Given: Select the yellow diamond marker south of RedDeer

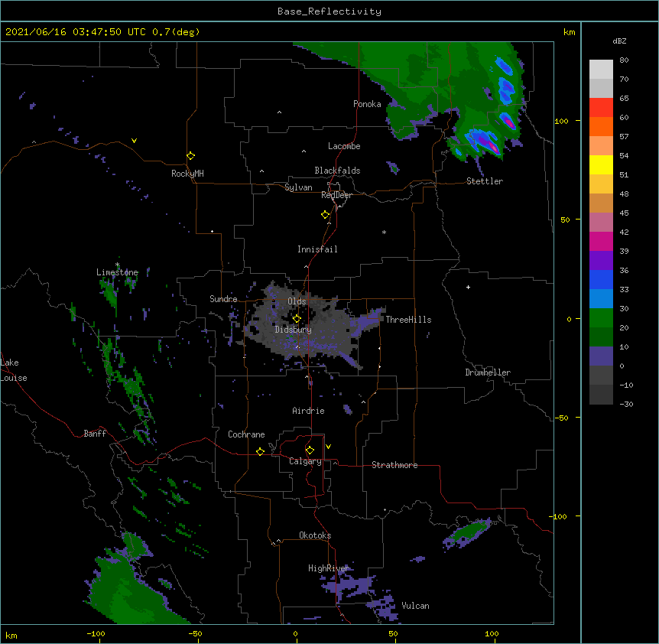Looking at the screenshot, I should (x=326, y=215).
